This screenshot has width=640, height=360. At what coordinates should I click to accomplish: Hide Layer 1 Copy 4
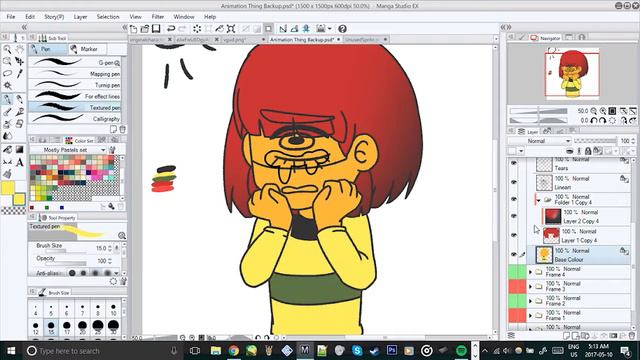click(513, 235)
